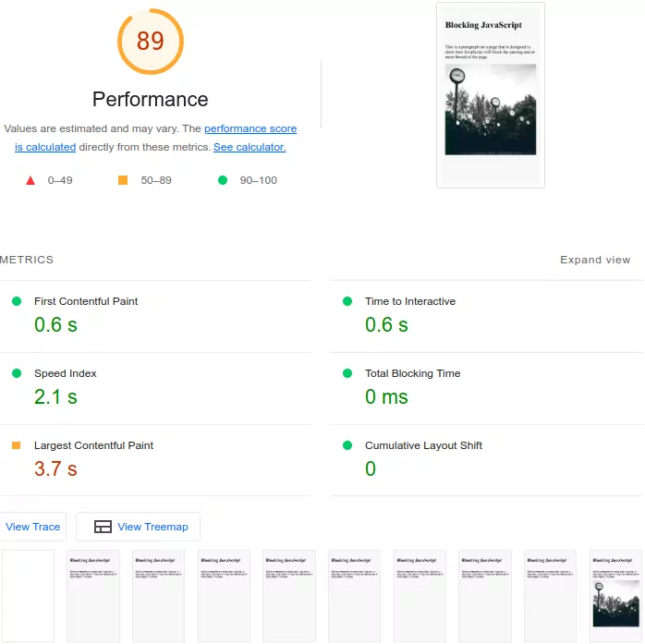Toggle Expand view for metrics
The width and height of the screenshot is (645, 644).
click(x=595, y=260)
